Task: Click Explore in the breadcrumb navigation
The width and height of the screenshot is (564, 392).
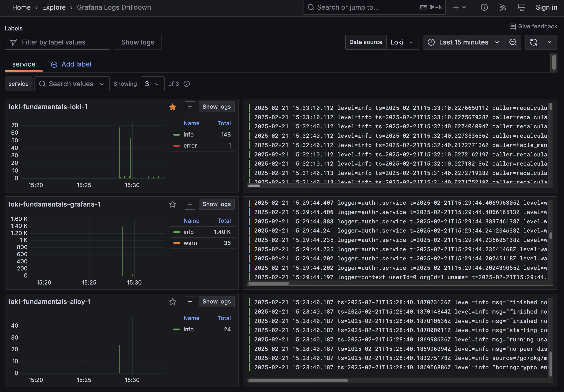Action: tap(54, 7)
